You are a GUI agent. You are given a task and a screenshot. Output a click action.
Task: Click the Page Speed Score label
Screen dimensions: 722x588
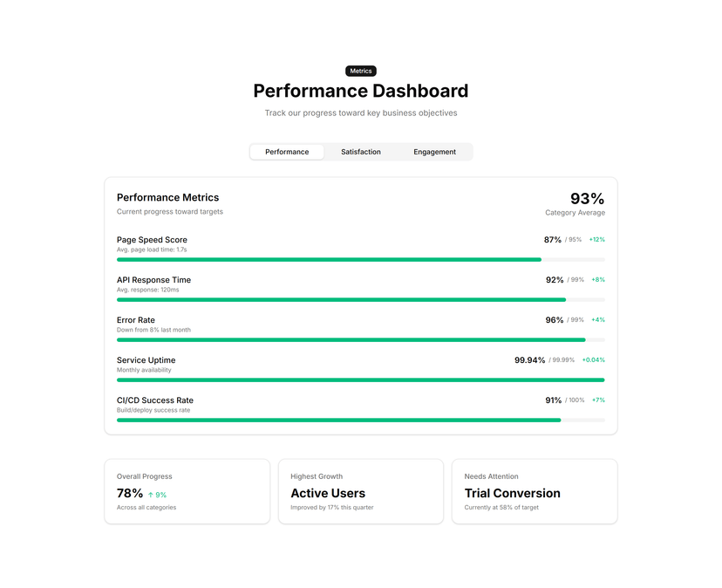pos(152,240)
